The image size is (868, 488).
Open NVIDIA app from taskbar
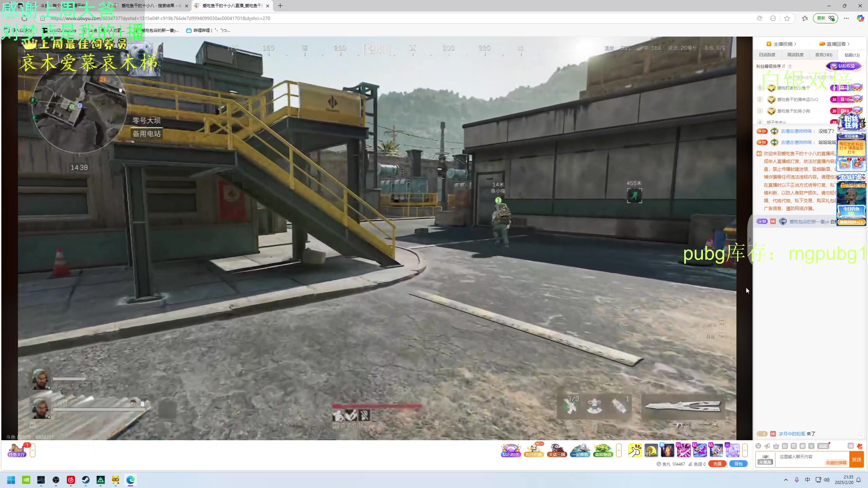coord(26,480)
